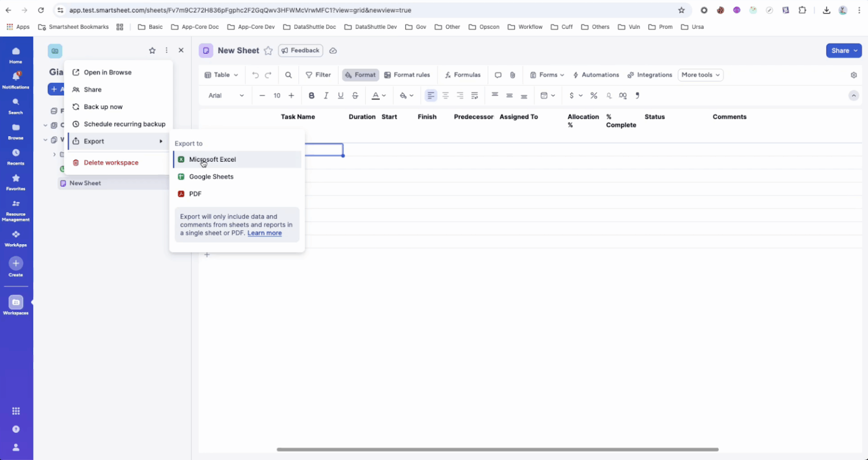Apply strikethrough formatting
The height and width of the screenshot is (460, 868).
click(x=355, y=96)
